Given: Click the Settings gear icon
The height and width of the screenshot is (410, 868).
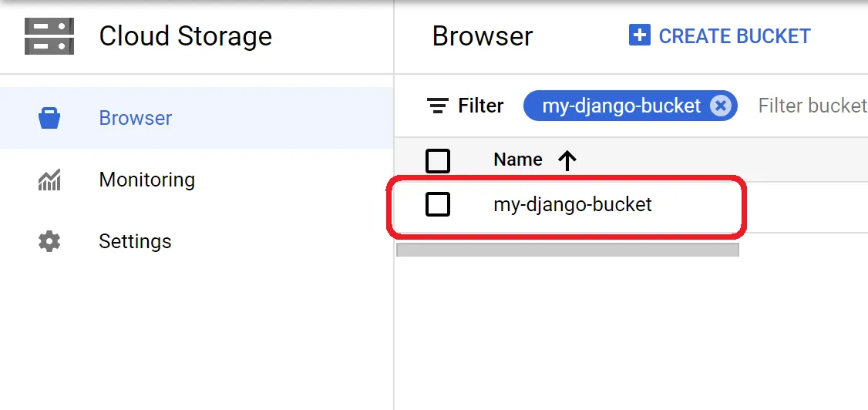Looking at the screenshot, I should pos(49,242).
